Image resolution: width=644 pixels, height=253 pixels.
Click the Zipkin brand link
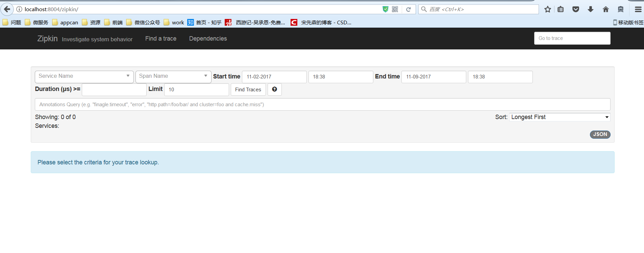(x=47, y=39)
